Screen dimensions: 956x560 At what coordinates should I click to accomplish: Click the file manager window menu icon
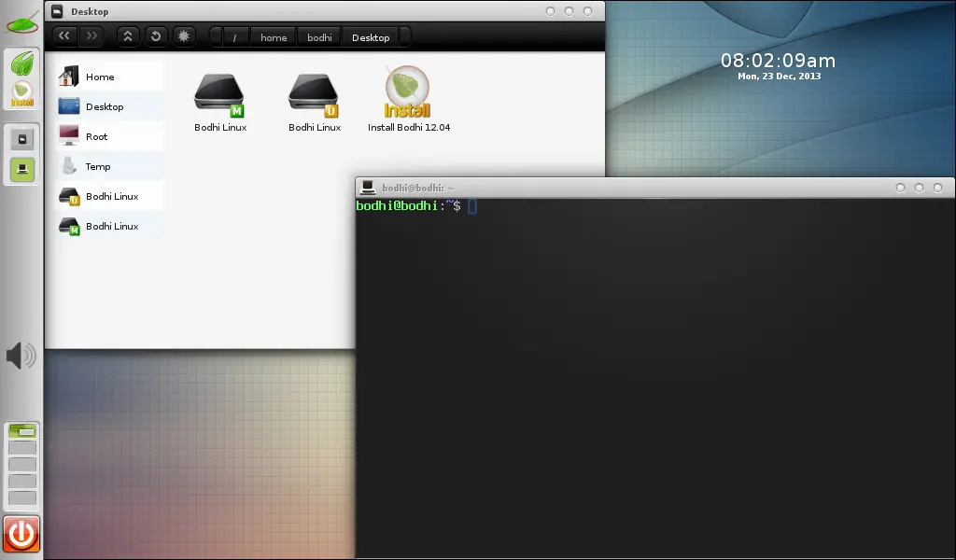click(57, 11)
